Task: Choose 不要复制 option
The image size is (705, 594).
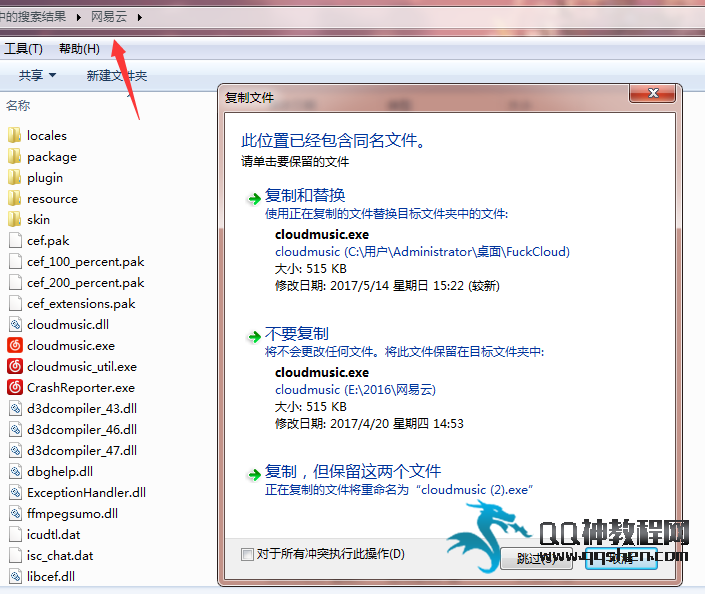Action: [297, 333]
